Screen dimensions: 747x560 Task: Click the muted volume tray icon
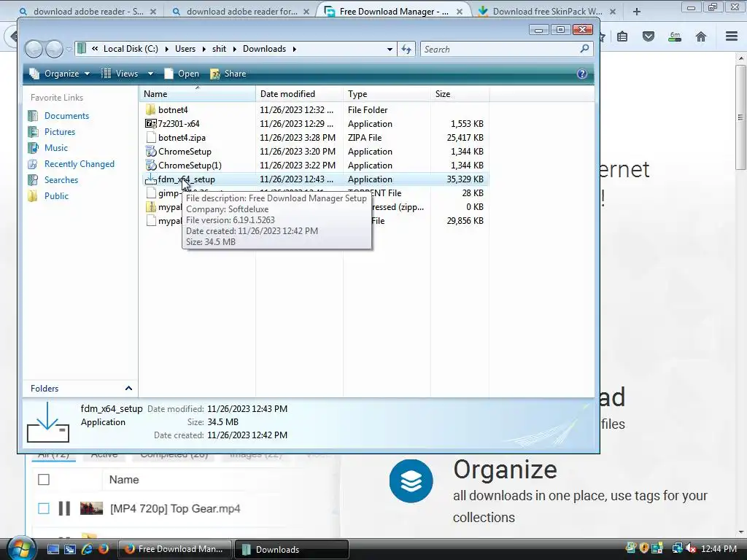[x=692, y=549]
